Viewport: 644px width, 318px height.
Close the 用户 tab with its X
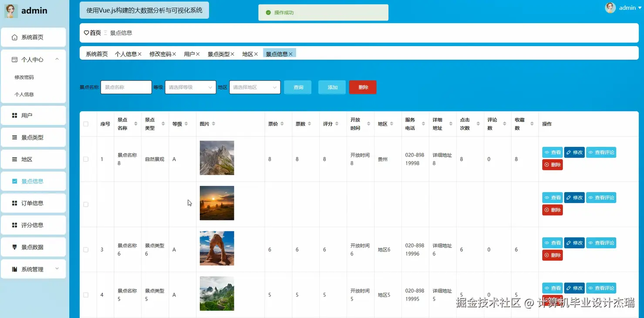tap(198, 54)
